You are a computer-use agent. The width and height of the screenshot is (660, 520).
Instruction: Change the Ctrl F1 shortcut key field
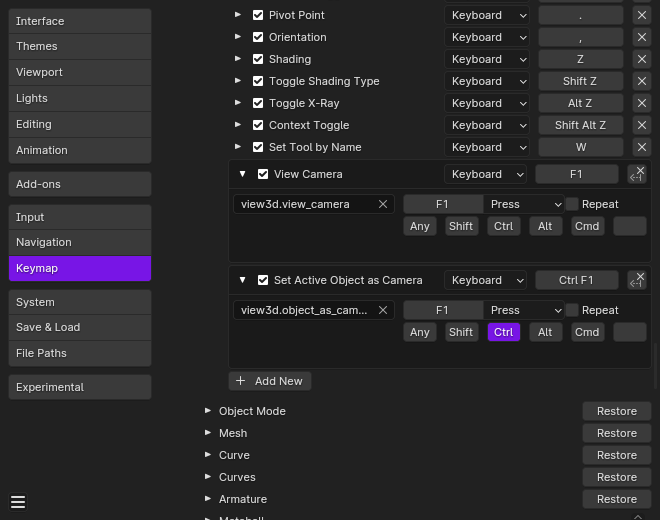[577, 280]
